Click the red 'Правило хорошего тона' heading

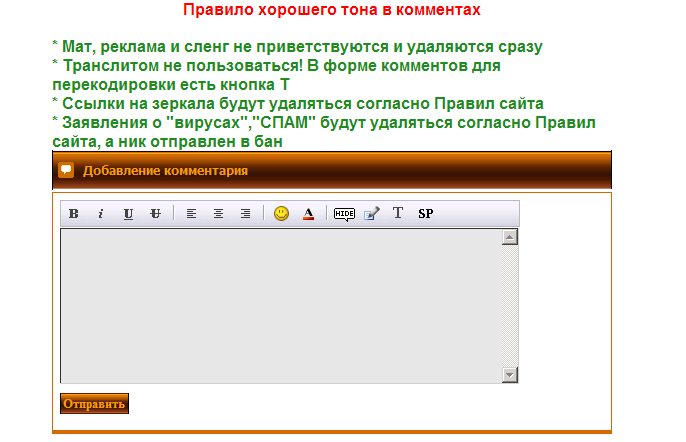click(x=332, y=10)
